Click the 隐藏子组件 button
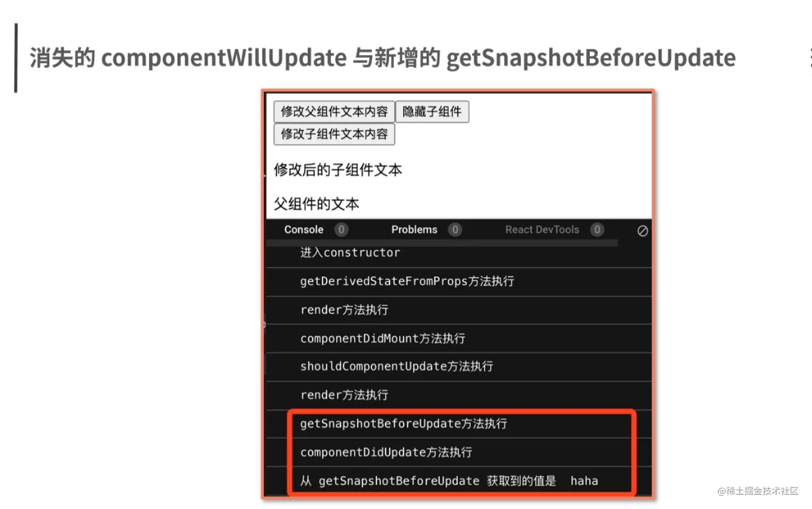Viewport: 812px width, 509px height. (432, 112)
